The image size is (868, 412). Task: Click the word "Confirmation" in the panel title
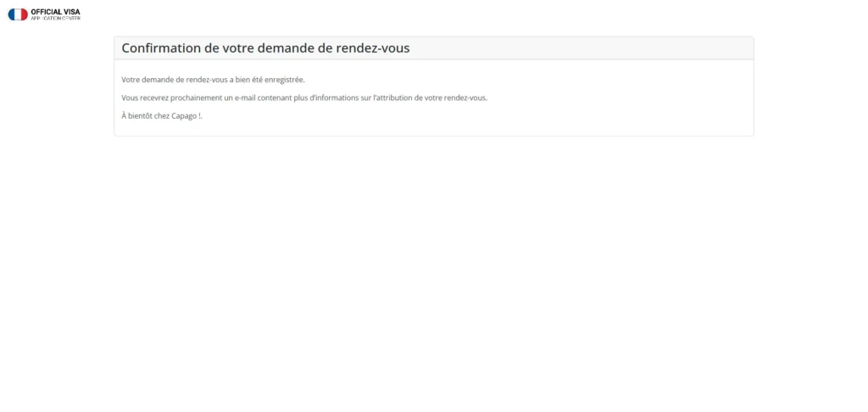coord(161,48)
